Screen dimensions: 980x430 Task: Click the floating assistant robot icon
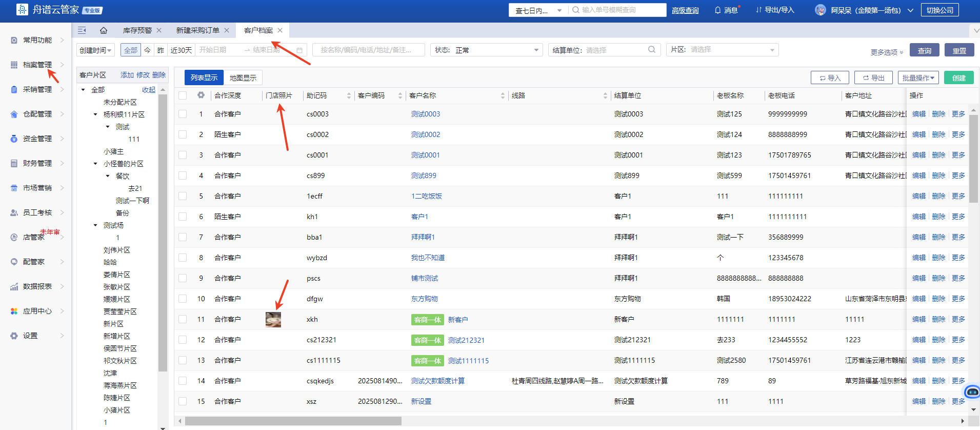coord(972,392)
